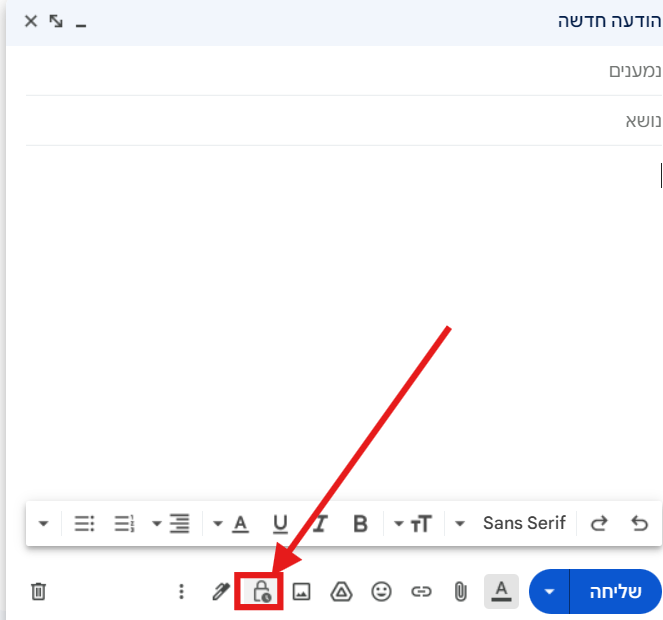Toggle italic formatting

point(320,524)
